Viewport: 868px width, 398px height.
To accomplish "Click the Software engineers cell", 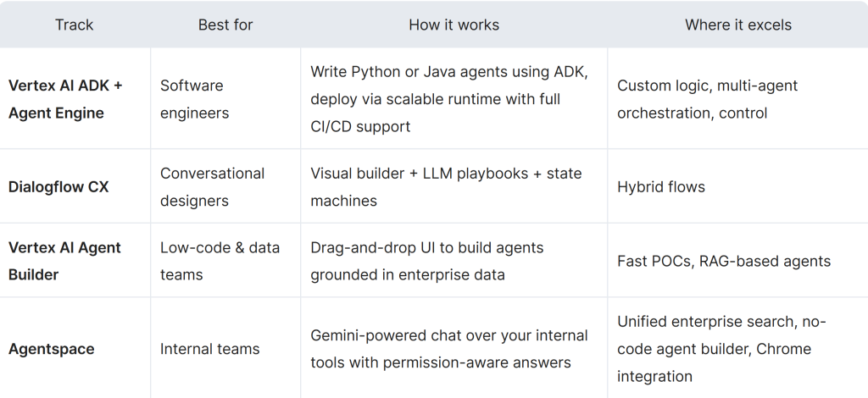I will (x=225, y=99).
